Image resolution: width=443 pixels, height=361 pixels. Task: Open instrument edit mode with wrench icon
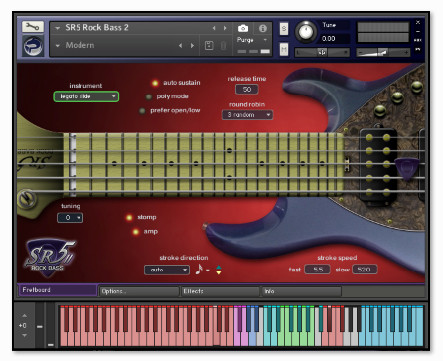(x=33, y=27)
